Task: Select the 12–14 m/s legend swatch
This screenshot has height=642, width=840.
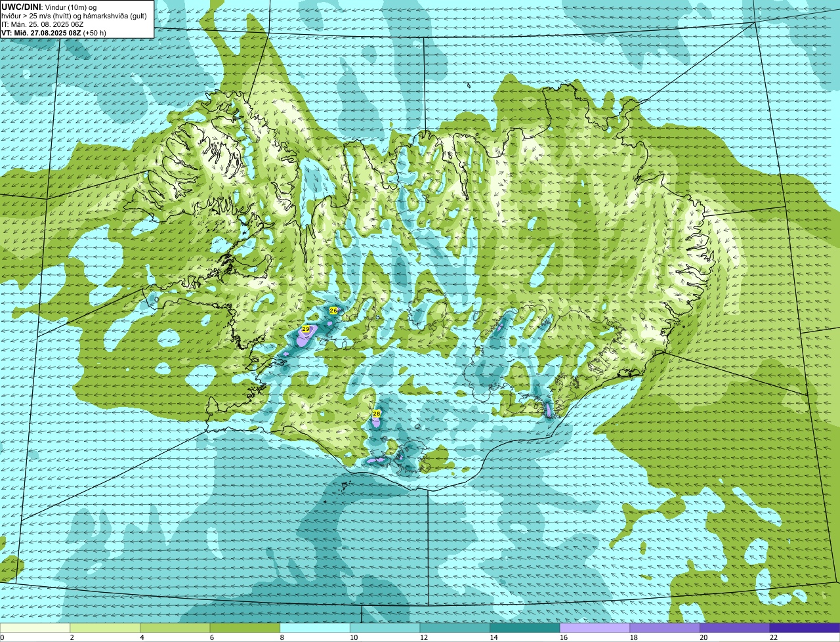Action: 455,628
